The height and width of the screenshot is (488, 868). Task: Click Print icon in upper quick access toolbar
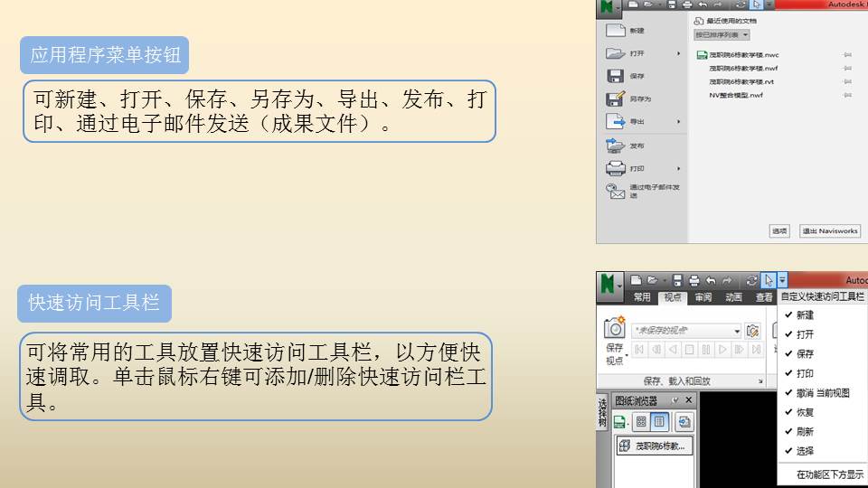687,5
